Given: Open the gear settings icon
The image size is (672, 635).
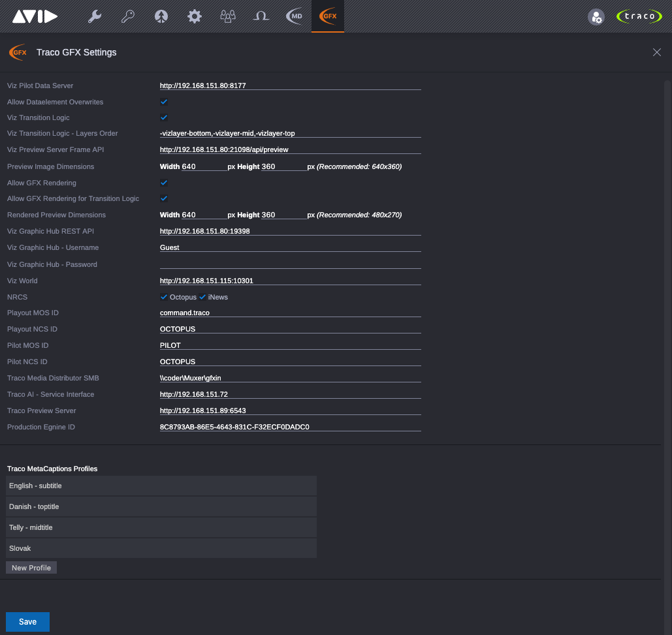Looking at the screenshot, I should tap(194, 16).
